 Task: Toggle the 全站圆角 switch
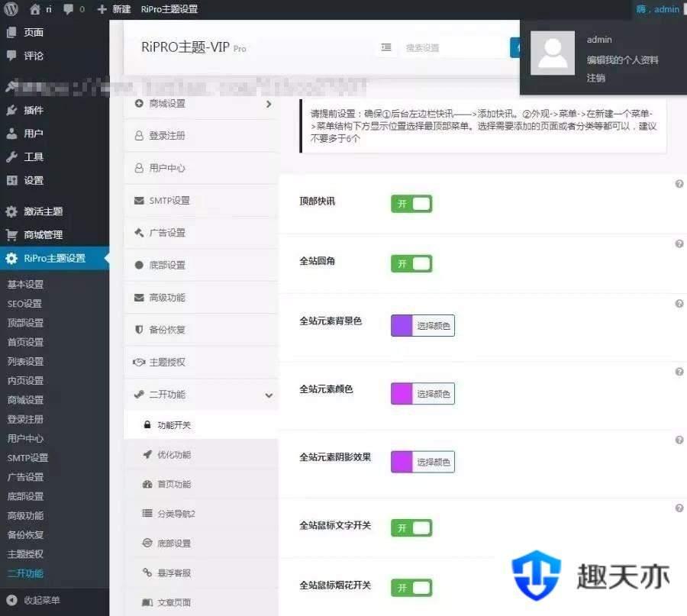(411, 264)
